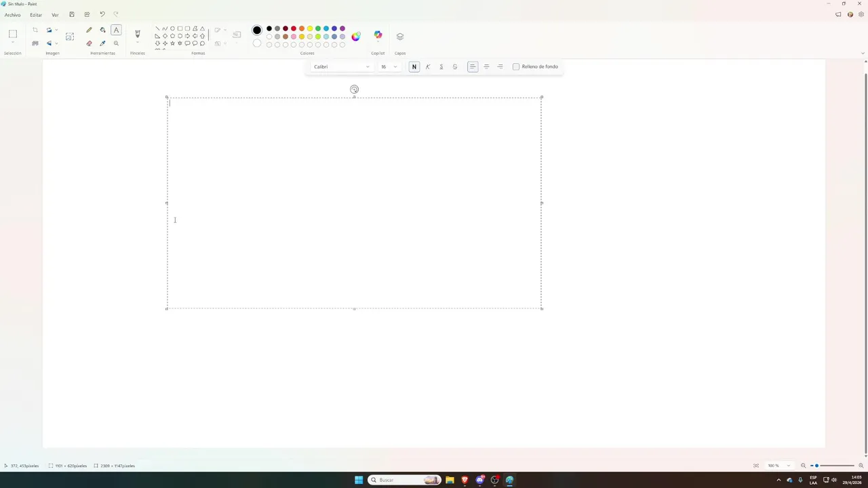Click the Redo arrow
This screenshot has width=868, height=488.
point(116,14)
